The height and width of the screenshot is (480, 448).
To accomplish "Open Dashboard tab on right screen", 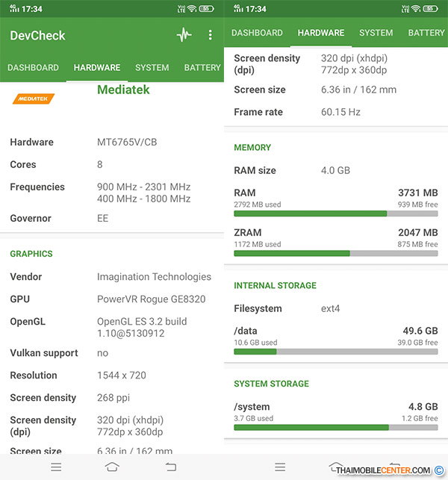I will tap(257, 33).
